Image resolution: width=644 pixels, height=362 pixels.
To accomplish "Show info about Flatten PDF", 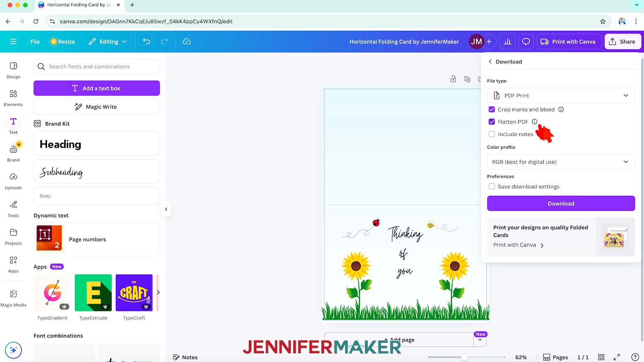I will coord(535,122).
